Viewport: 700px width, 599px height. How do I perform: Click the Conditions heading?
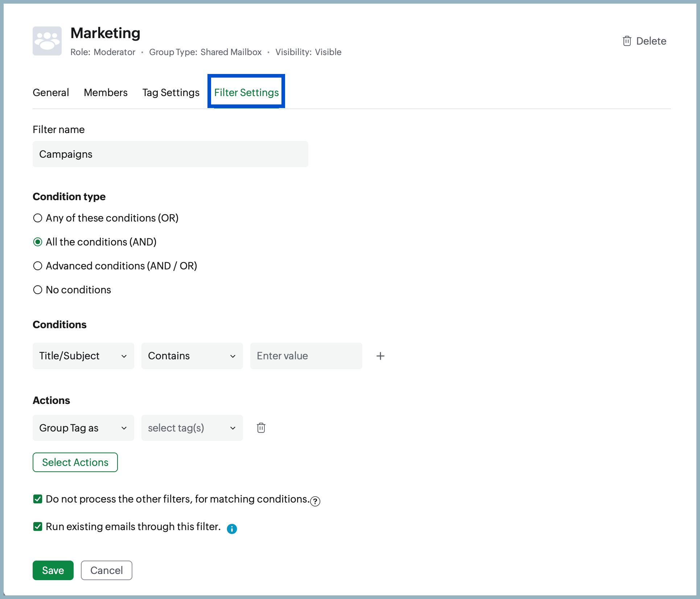59,325
